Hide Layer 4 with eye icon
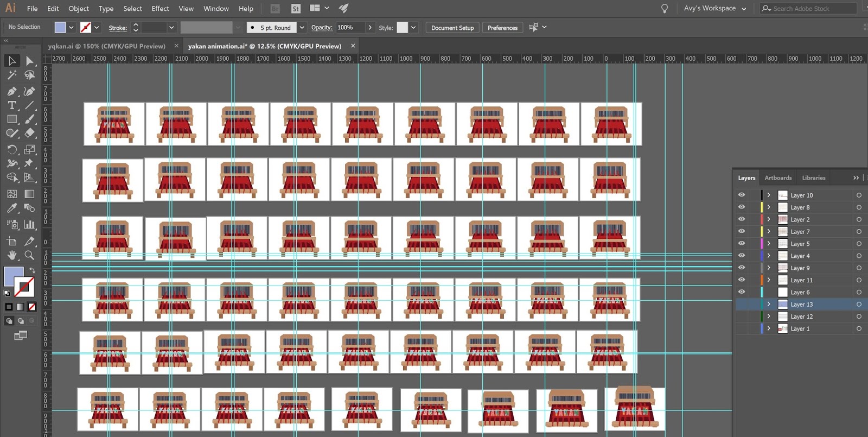This screenshot has width=868, height=437. click(x=742, y=256)
